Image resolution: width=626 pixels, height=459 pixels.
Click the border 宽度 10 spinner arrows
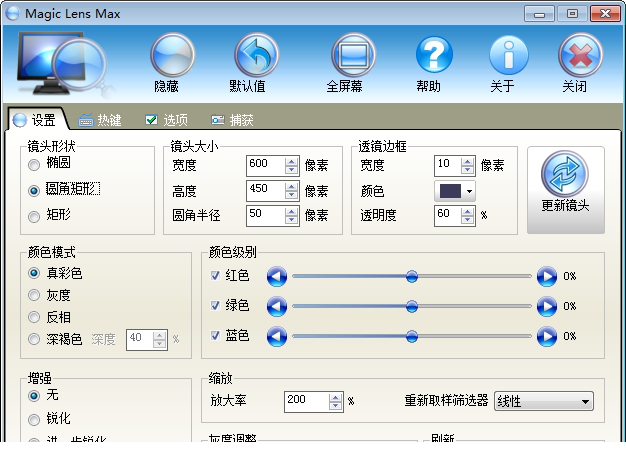pyautogui.click(x=467, y=165)
